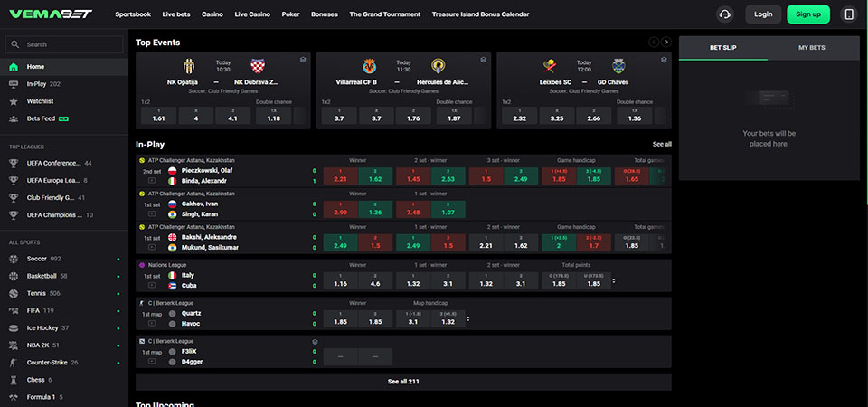Open The Grand Tournament menu item
Screen dimensions: 868x407
tap(385, 14)
